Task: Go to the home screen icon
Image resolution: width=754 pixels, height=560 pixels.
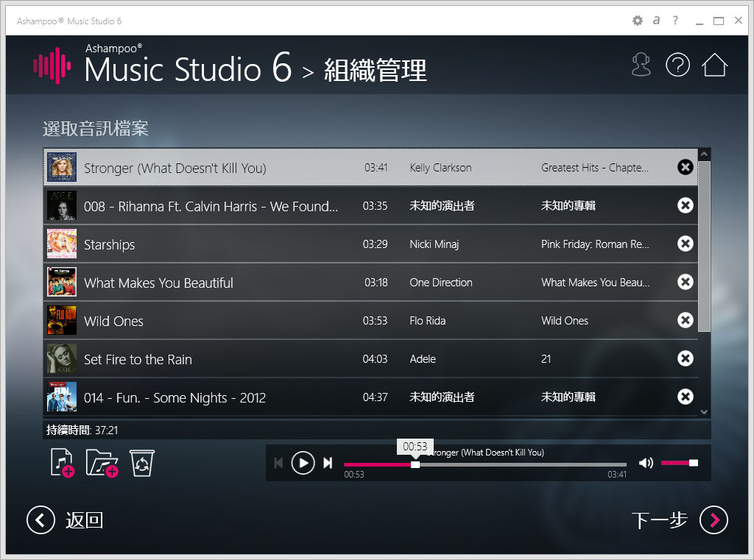Action: pos(714,65)
